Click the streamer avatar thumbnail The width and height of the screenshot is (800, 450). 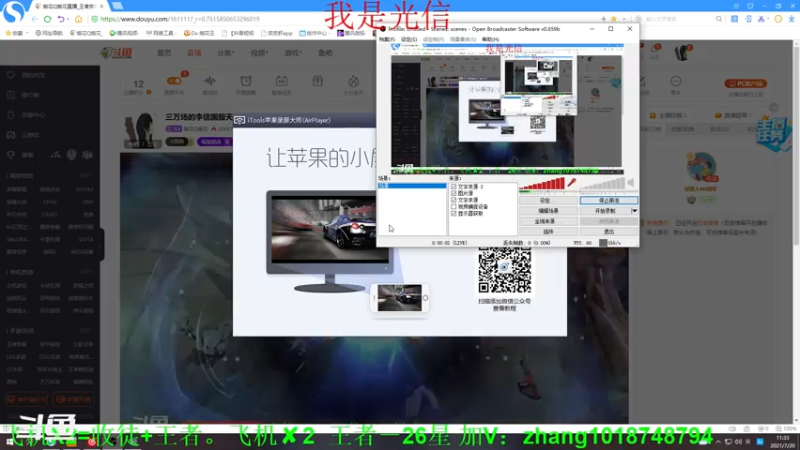tap(141, 130)
